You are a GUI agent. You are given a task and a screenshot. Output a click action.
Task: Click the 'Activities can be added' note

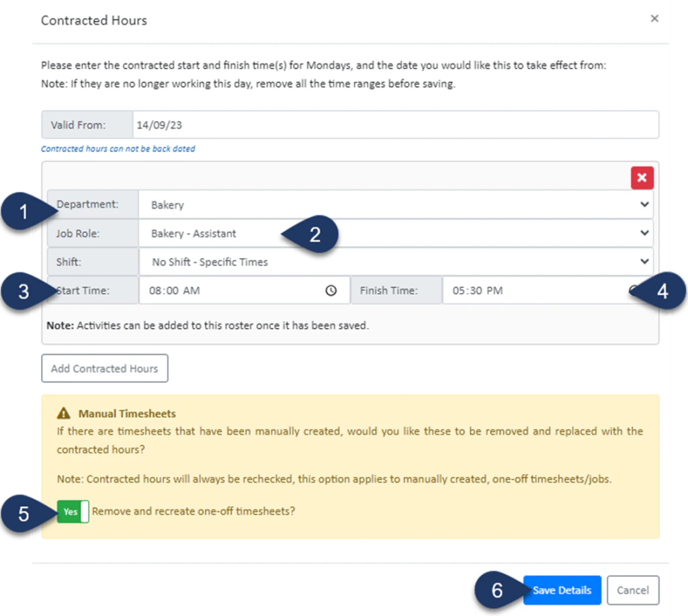[x=208, y=326]
